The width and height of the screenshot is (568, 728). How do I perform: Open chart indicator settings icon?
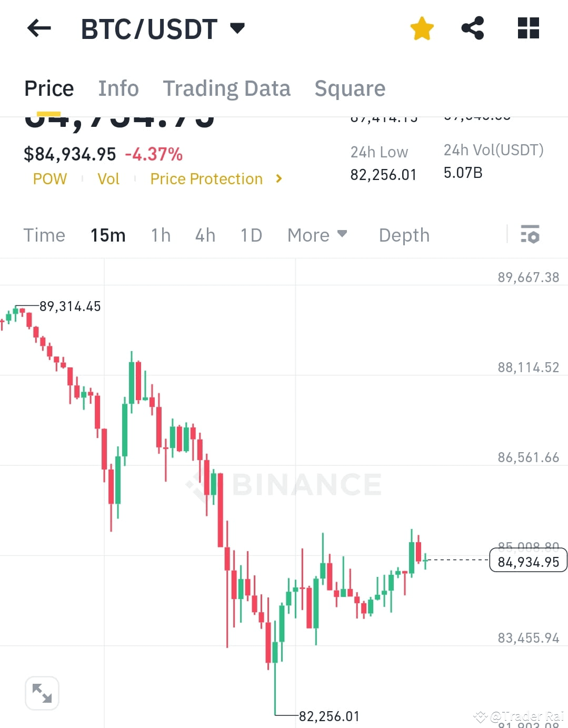tap(530, 235)
